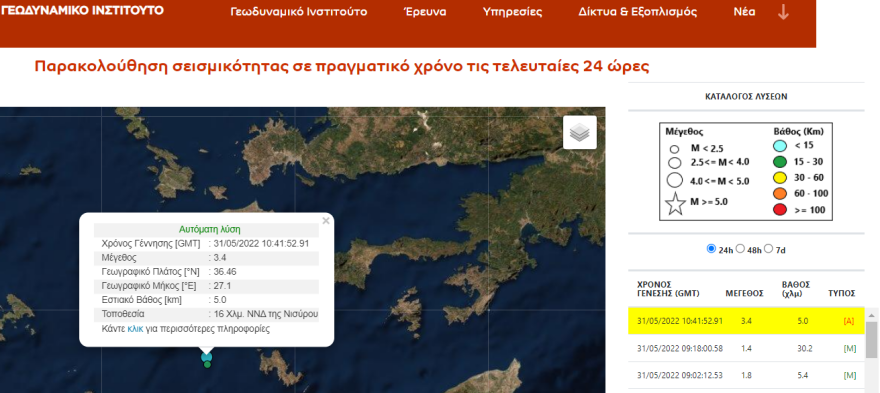880x393 pixels.
Task: Select the cyan earthquake marker on map
Action: click(x=207, y=356)
